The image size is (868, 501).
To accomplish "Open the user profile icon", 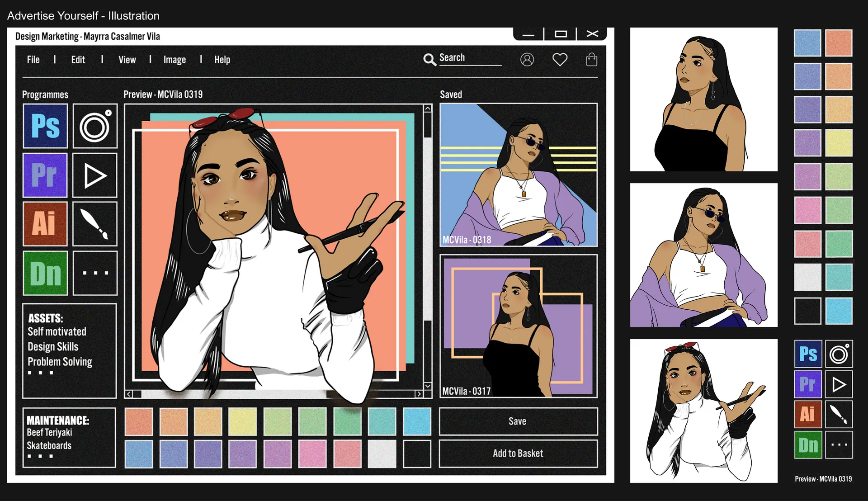I will click(x=527, y=60).
